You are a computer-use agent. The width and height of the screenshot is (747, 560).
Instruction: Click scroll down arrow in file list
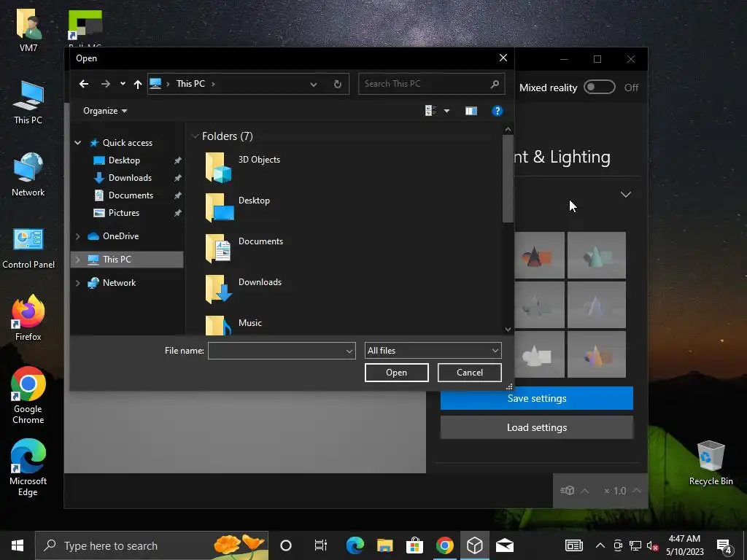[508, 330]
